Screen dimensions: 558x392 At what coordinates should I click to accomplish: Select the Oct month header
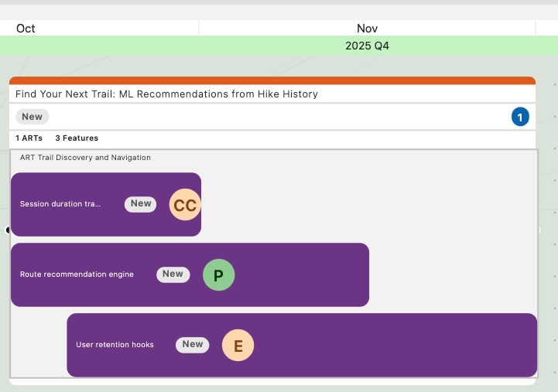[26, 29]
